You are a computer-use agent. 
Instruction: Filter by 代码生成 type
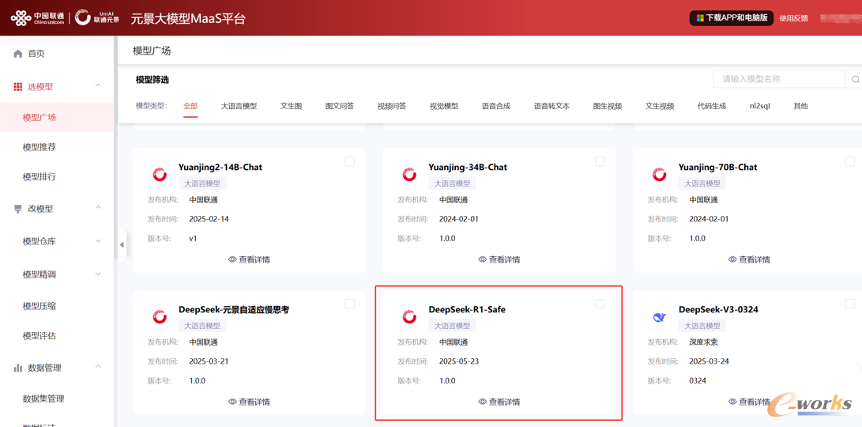711,106
